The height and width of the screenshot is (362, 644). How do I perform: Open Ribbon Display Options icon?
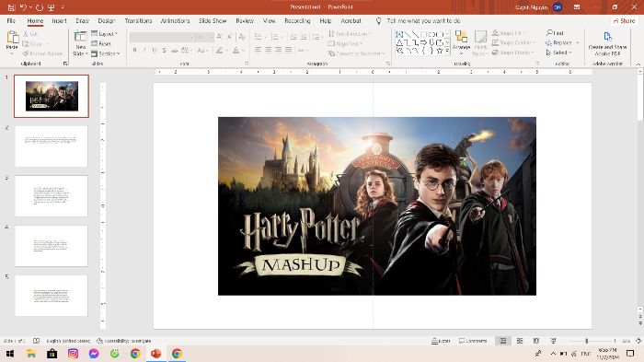[x=577, y=7]
